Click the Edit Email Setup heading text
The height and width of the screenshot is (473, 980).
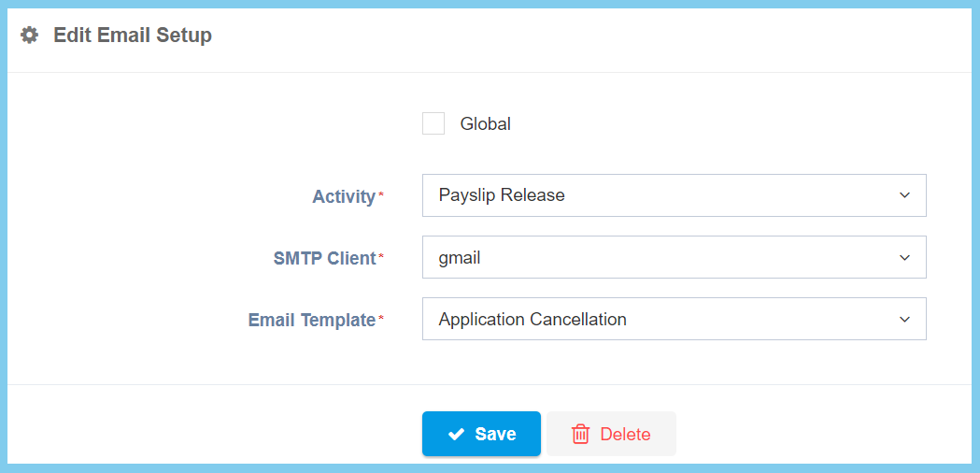point(133,36)
